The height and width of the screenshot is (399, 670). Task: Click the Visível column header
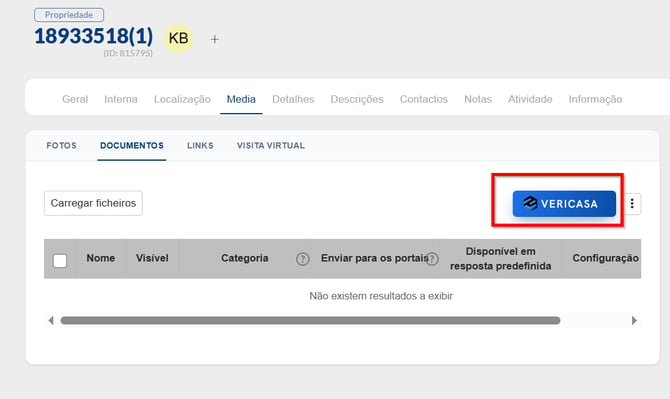pos(152,258)
